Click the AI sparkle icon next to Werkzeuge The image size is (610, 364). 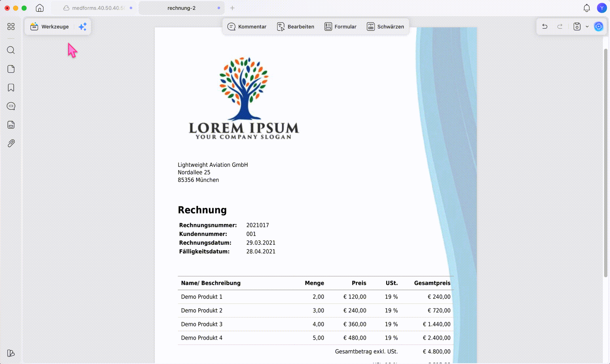click(x=82, y=27)
